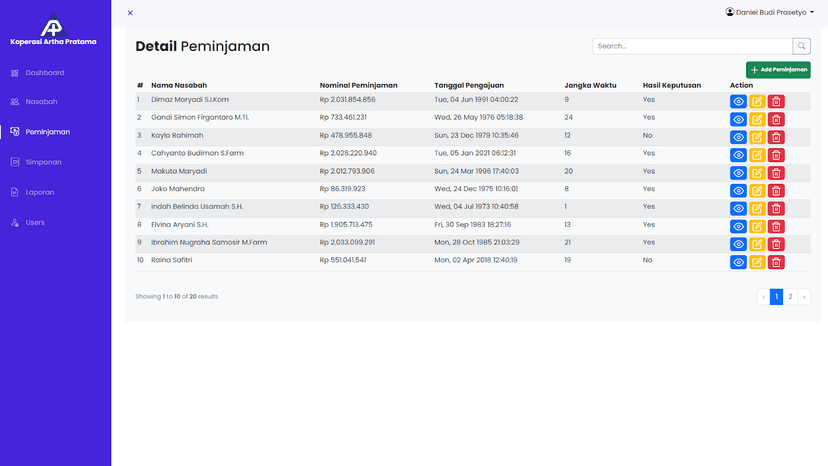View details for Dimaz Maryadi's loan
The width and height of the screenshot is (828, 466).
click(x=739, y=101)
